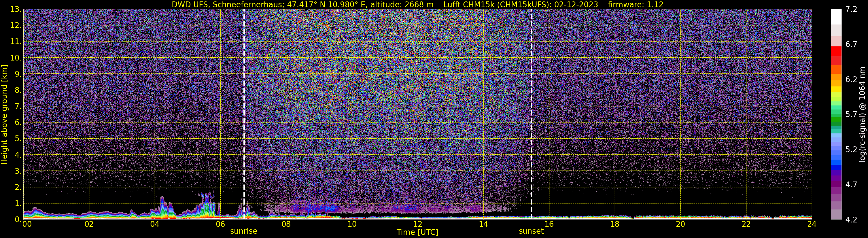Click the "10" tick label on the time axis
868x238 pixels.
pyautogui.click(x=352, y=224)
